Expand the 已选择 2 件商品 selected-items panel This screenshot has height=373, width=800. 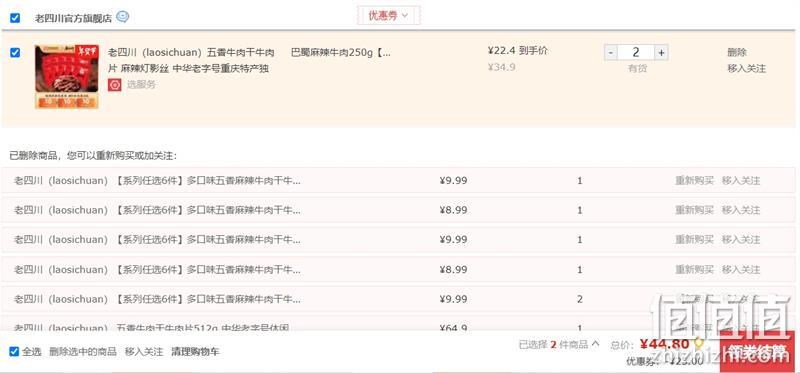coord(559,344)
